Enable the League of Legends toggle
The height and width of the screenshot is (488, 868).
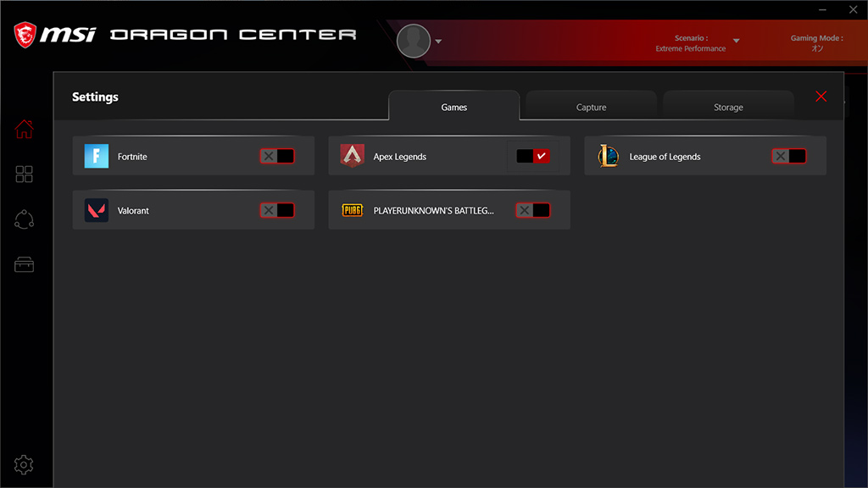point(789,156)
